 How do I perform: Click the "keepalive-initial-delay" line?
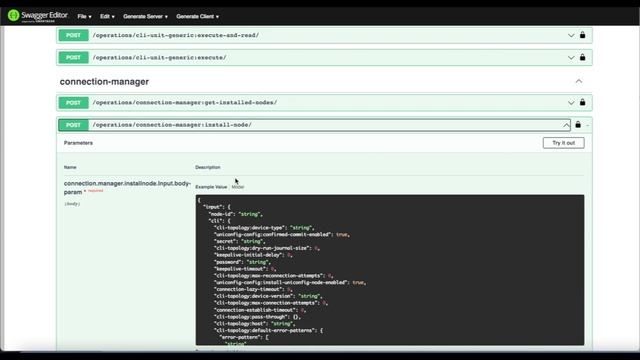coord(253,255)
